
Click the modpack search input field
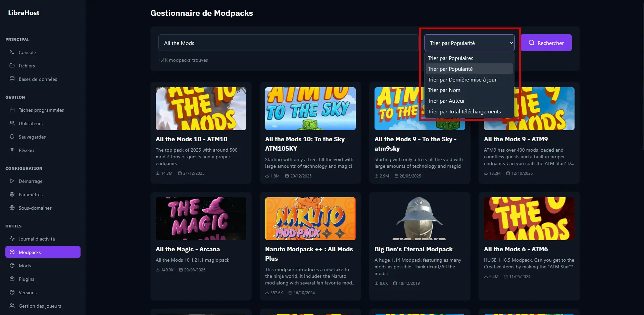pyautogui.click(x=288, y=43)
